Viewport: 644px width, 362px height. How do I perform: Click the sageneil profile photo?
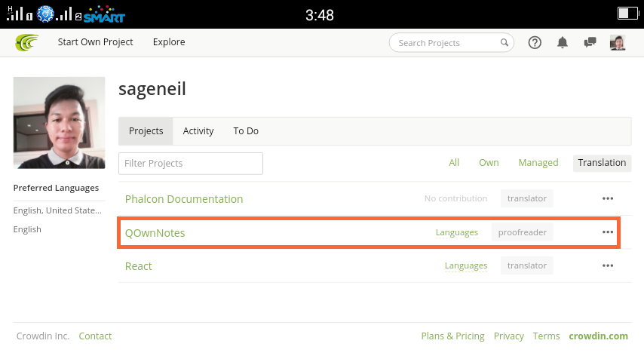pyautogui.click(x=59, y=123)
